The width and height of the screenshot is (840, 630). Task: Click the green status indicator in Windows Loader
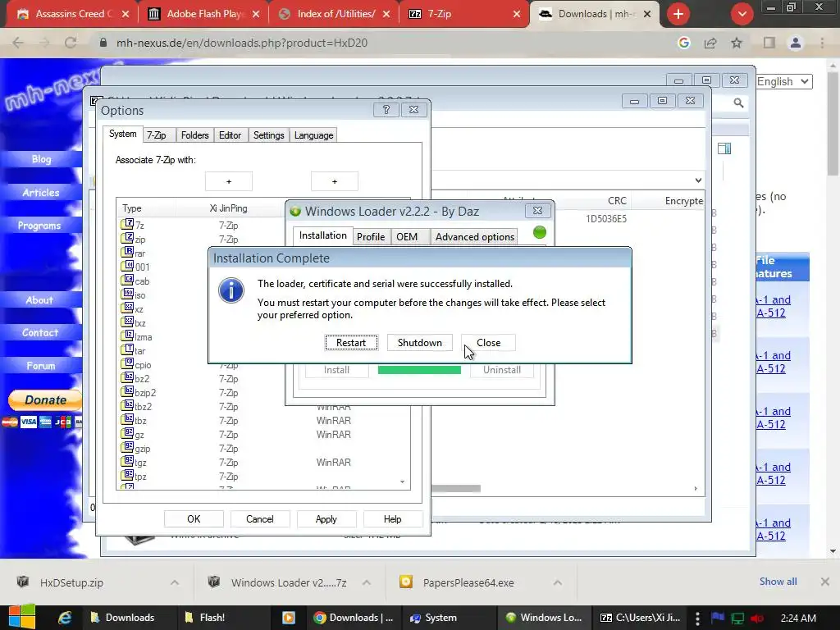click(540, 232)
